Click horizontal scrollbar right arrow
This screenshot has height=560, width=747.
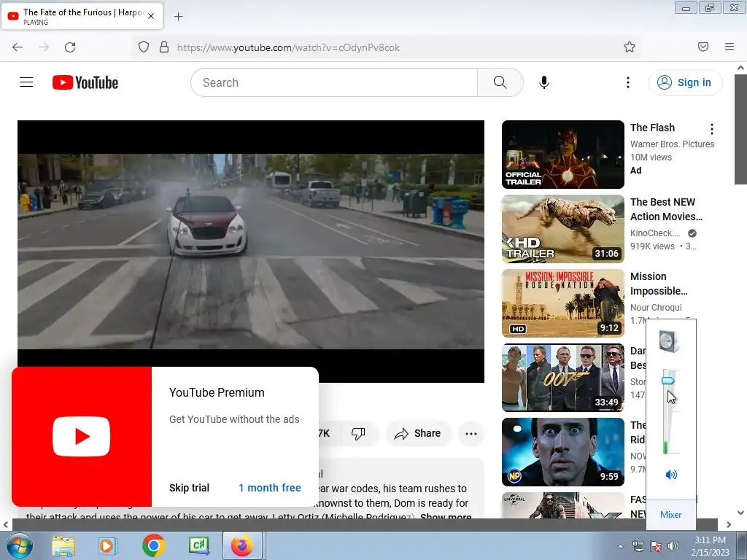tap(729, 525)
